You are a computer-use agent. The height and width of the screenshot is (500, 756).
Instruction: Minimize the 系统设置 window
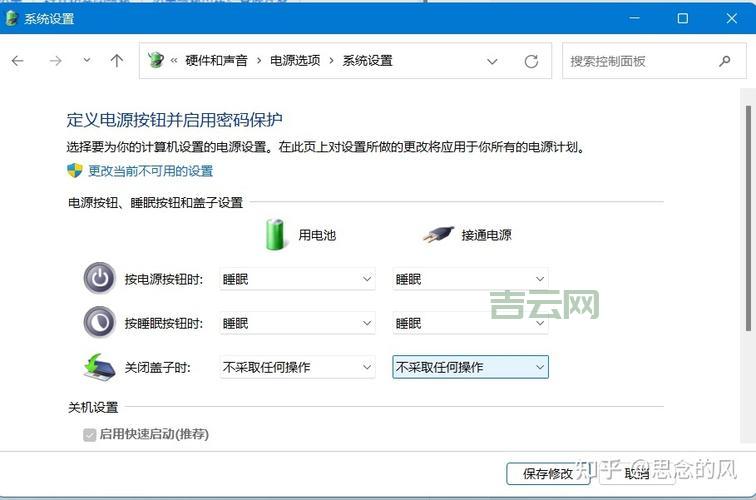coord(634,18)
